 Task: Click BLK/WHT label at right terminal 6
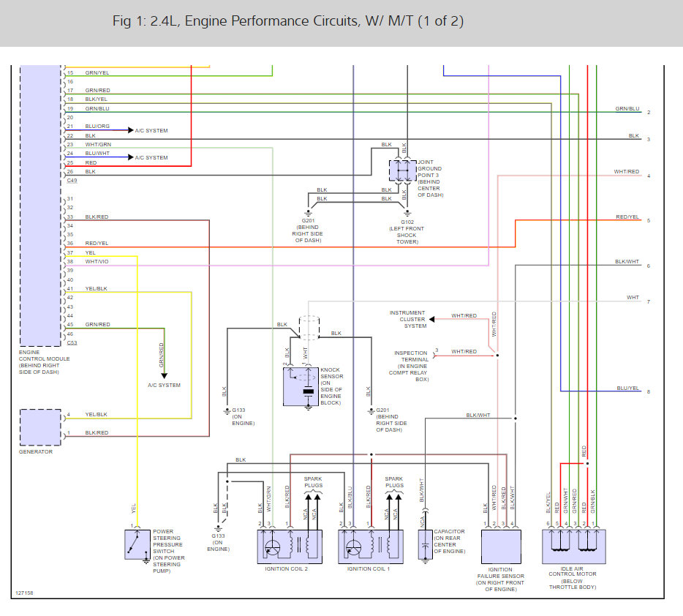[x=627, y=261]
